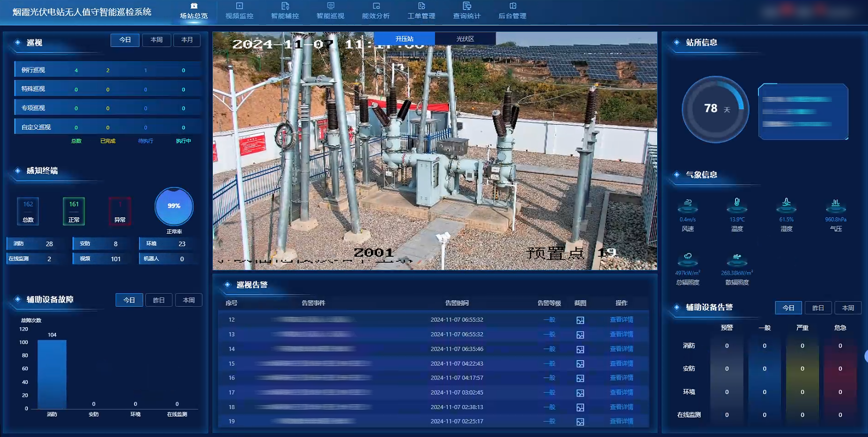868x437 pixels.
Task: Go to 智能巡视 in top navigation
Action: pos(330,11)
